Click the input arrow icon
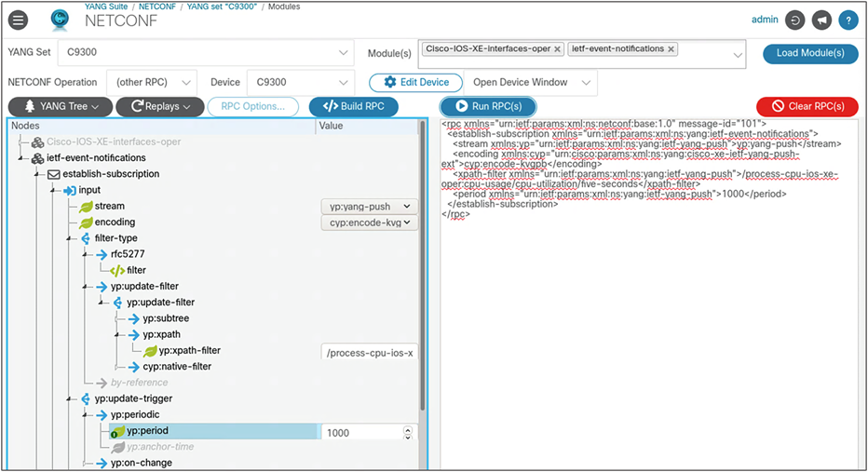The height and width of the screenshot is (472, 868). [70, 190]
